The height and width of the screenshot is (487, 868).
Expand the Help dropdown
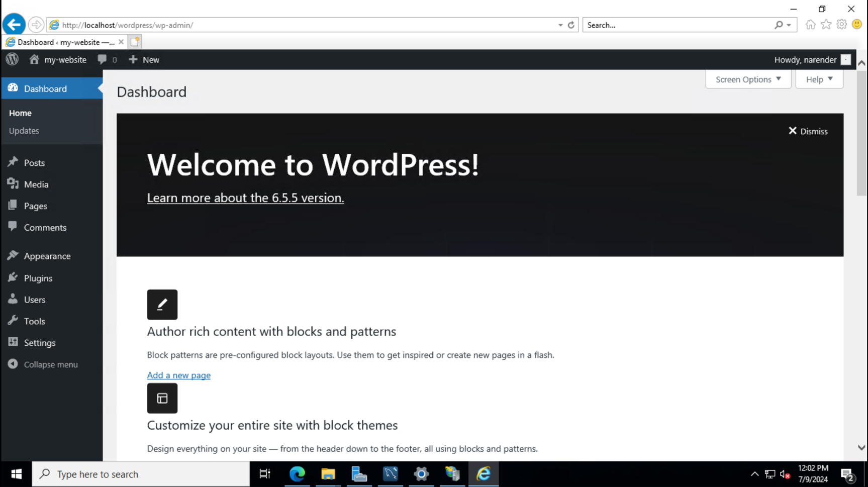click(x=818, y=79)
